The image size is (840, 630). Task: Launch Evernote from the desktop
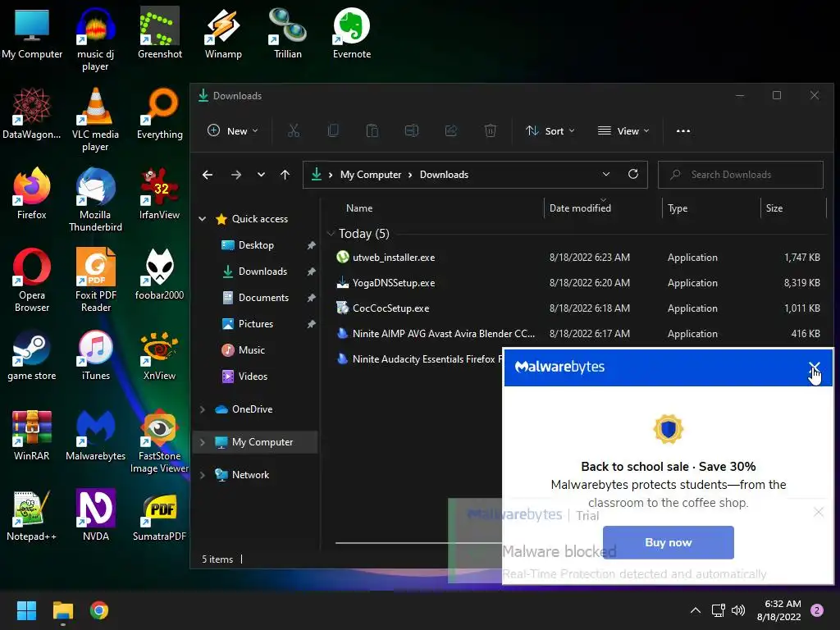(351, 33)
